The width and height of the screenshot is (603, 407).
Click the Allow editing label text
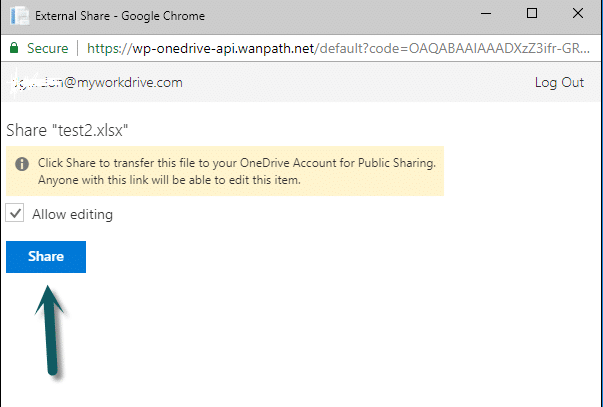tap(72, 214)
